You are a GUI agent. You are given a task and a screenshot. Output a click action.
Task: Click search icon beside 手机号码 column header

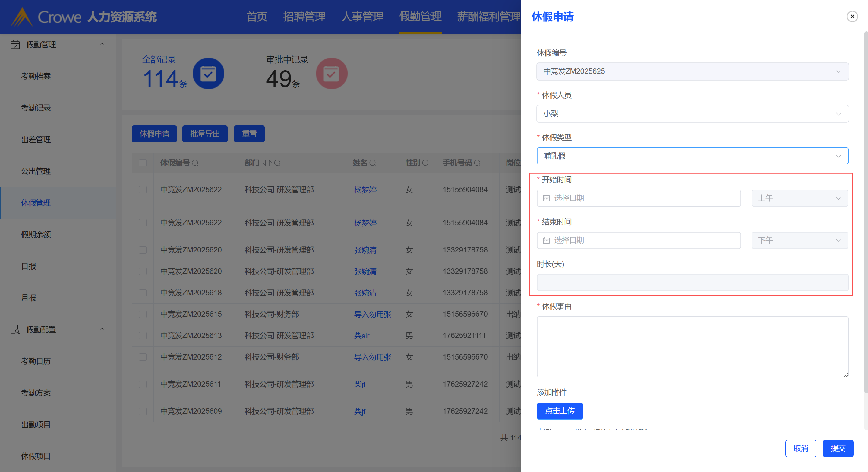click(x=477, y=163)
